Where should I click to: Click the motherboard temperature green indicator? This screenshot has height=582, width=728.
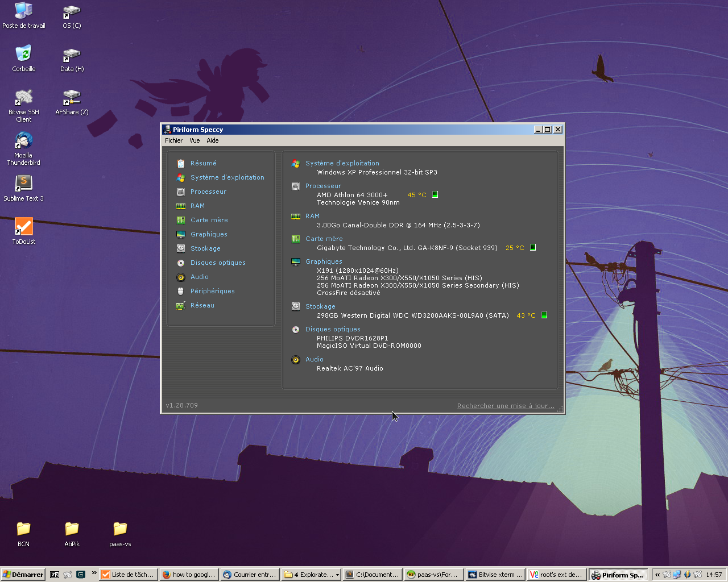point(533,247)
